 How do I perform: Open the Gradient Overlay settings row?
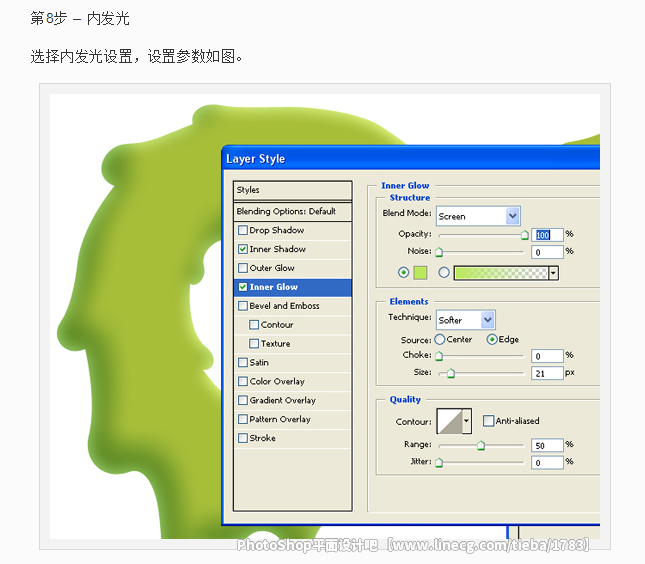click(x=292, y=401)
